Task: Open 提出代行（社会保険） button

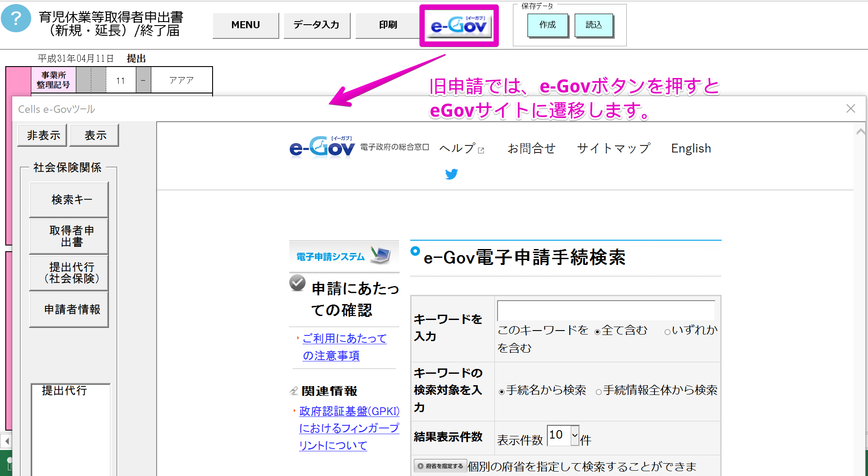Action: [x=69, y=273]
